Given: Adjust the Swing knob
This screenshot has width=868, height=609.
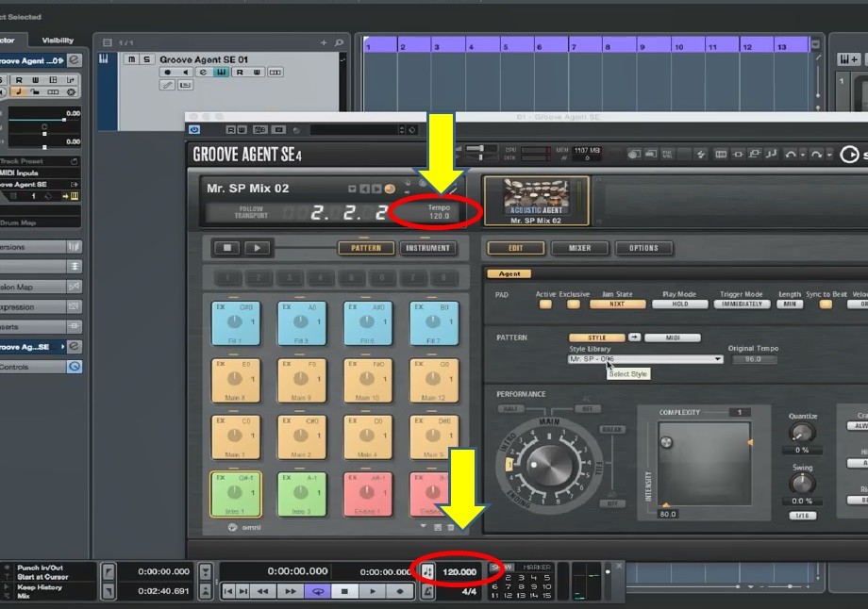Looking at the screenshot, I should click(x=801, y=484).
